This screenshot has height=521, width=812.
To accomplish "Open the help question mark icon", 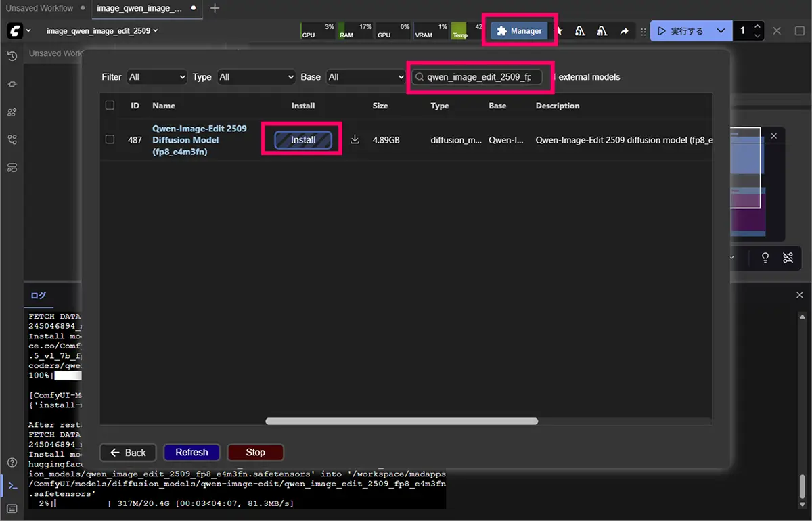I will 12,463.
